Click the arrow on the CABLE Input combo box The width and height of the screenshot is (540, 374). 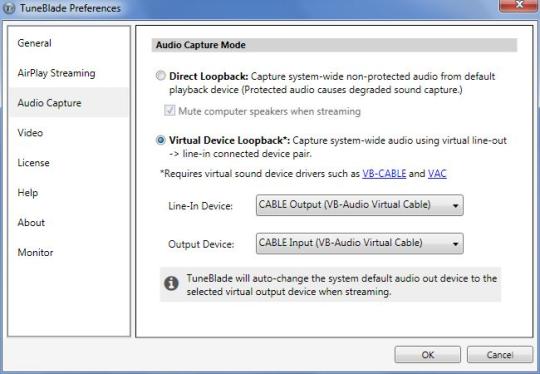coord(455,244)
